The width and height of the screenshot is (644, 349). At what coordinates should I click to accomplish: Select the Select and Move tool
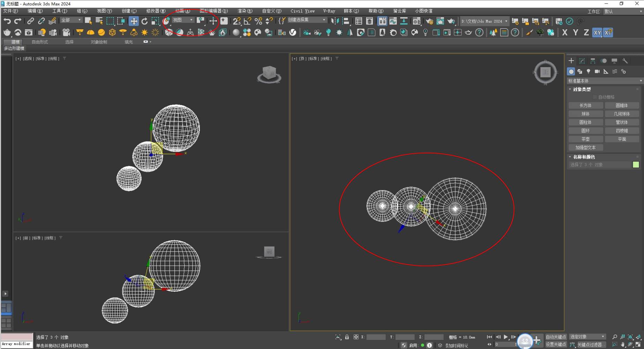point(134,21)
